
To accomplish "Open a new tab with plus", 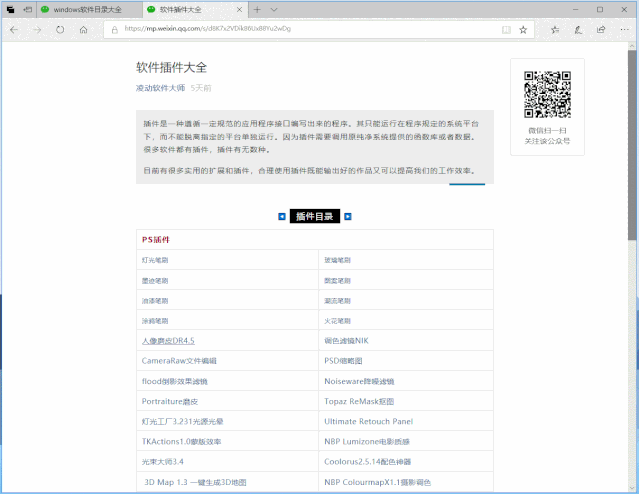I will [x=257, y=9].
